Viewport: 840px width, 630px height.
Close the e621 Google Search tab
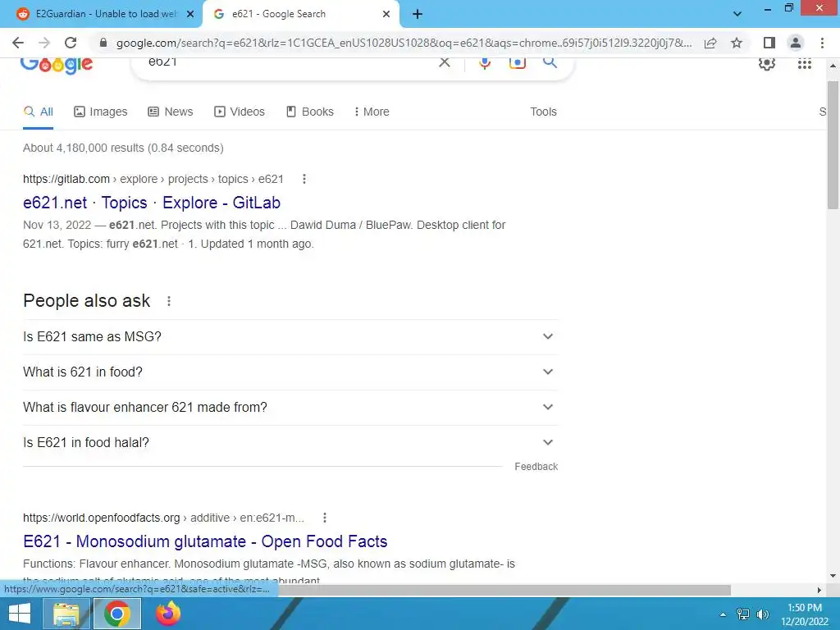386,15
